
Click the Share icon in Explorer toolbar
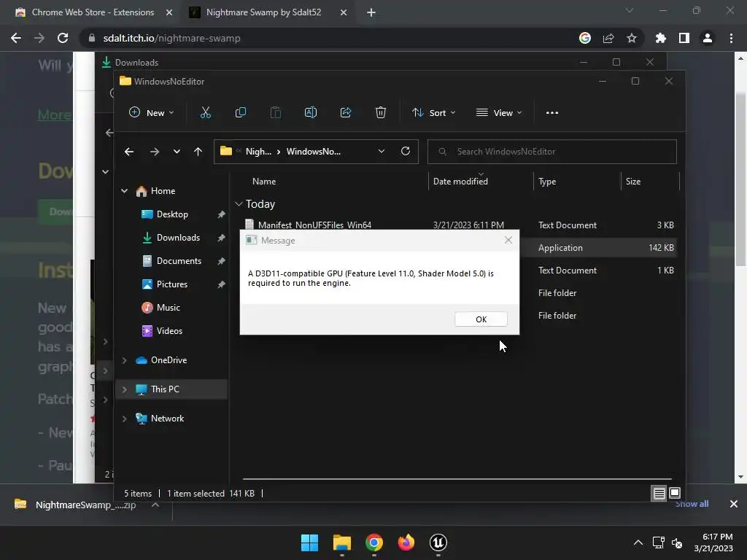[345, 112]
